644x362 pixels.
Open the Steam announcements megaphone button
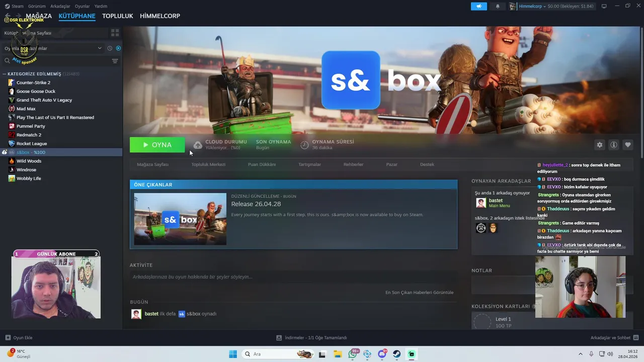(479, 6)
